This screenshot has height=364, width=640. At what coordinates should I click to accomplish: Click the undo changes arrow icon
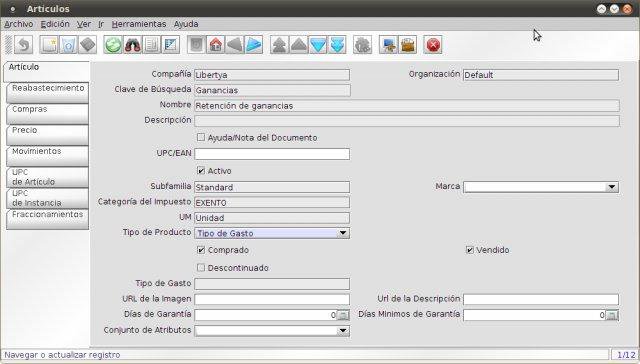pos(23,45)
